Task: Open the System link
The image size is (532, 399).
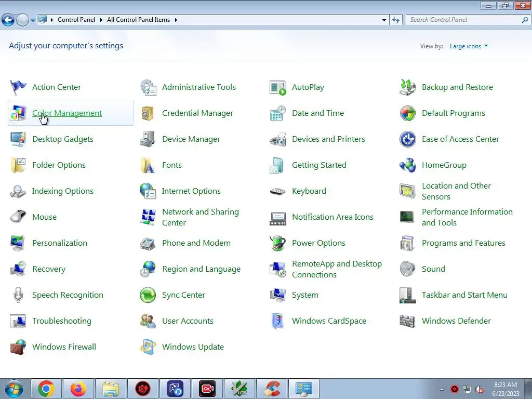Action: click(305, 295)
